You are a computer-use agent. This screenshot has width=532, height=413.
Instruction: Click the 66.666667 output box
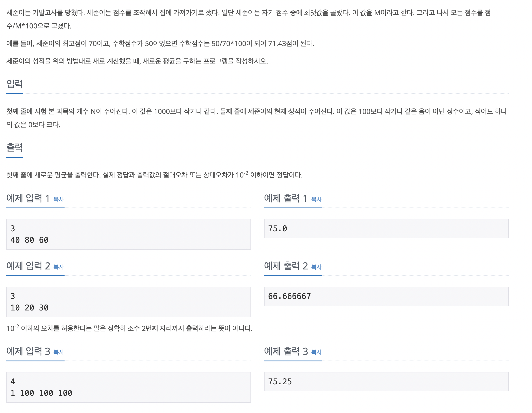point(386,296)
